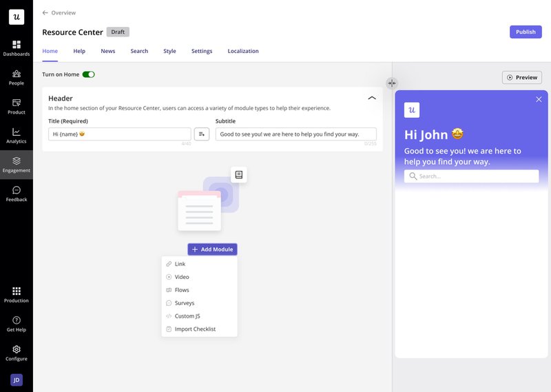This screenshot has width=551, height=392.
Task: Focus the Subtitle input field
Action: click(296, 134)
